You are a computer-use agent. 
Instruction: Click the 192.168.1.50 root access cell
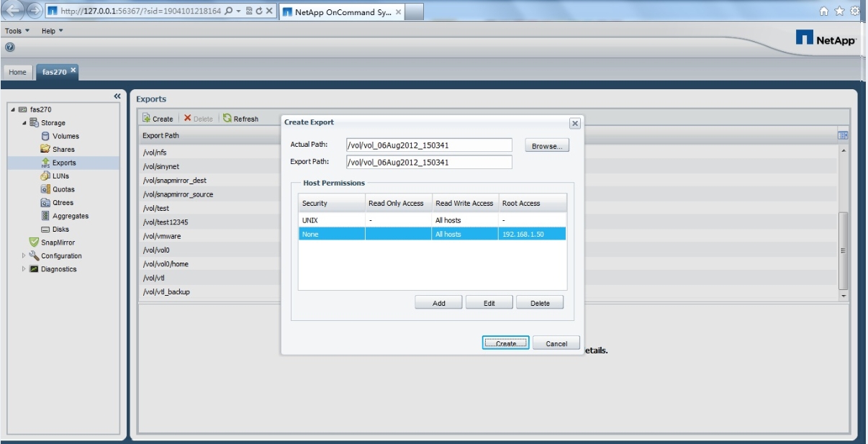click(x=533, y=234)
